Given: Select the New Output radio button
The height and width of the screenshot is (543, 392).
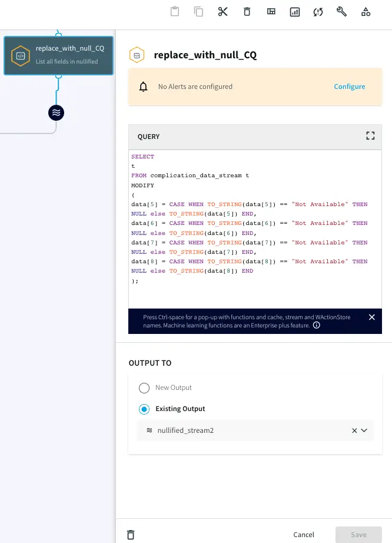Looking at the screenshot, I should tap(144, 388).
